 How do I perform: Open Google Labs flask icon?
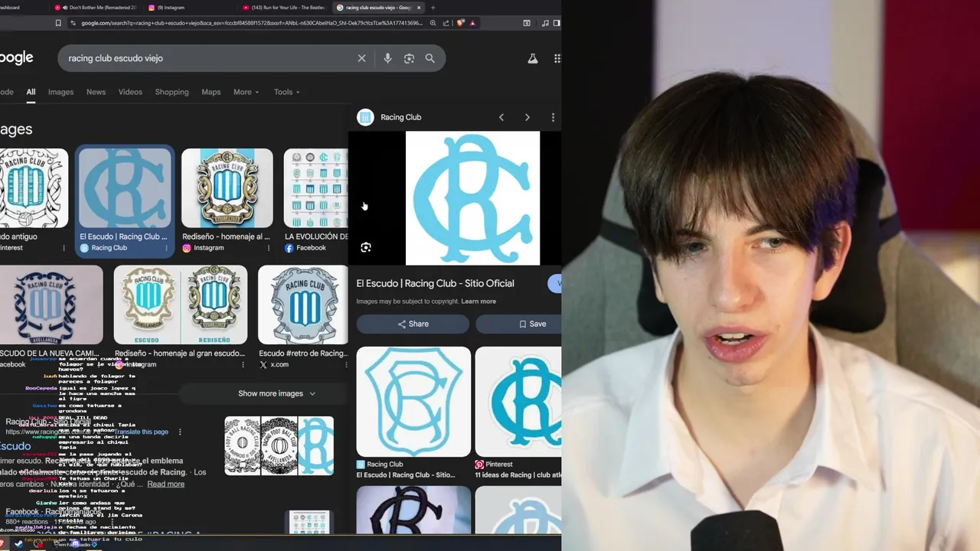point(533,58)
